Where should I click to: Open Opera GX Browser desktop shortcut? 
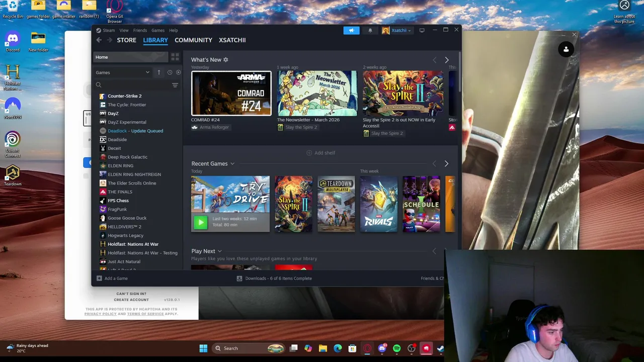[x=115, y=12]
